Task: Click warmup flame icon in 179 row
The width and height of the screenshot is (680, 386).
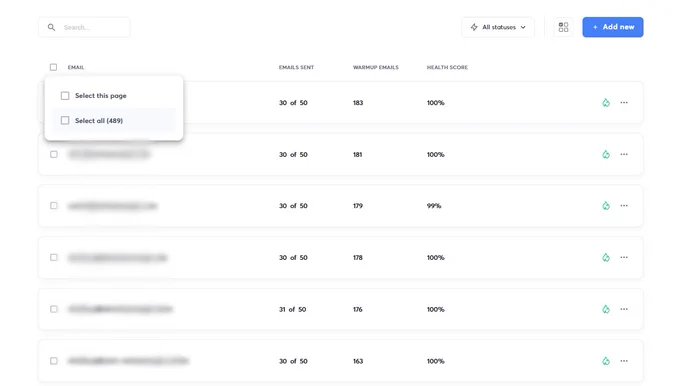Action: 606,206
